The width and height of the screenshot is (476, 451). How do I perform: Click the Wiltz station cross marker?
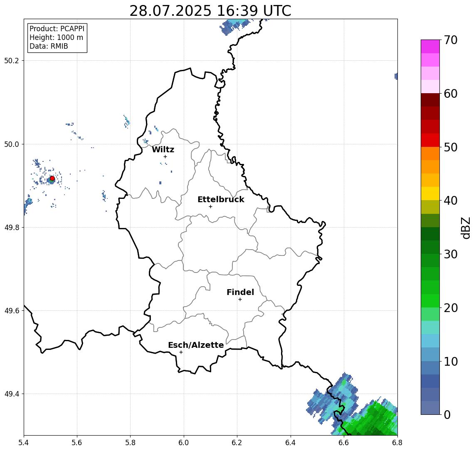point(165,157)
